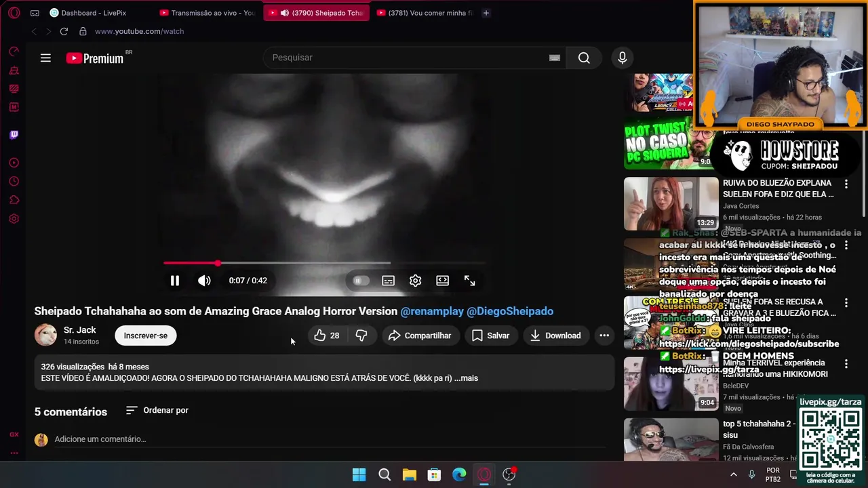
Task: Open options for RUIVA DO BLUEZÃO video
Action: (846, 184)
